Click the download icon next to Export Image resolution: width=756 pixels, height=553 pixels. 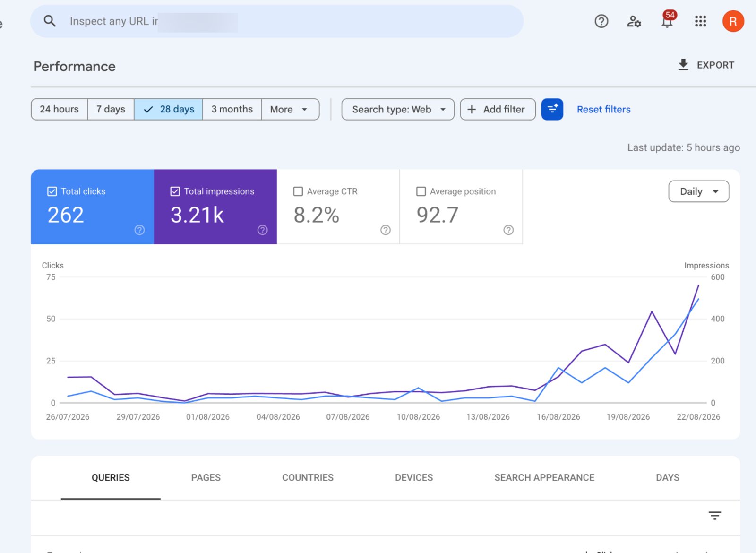683,65
